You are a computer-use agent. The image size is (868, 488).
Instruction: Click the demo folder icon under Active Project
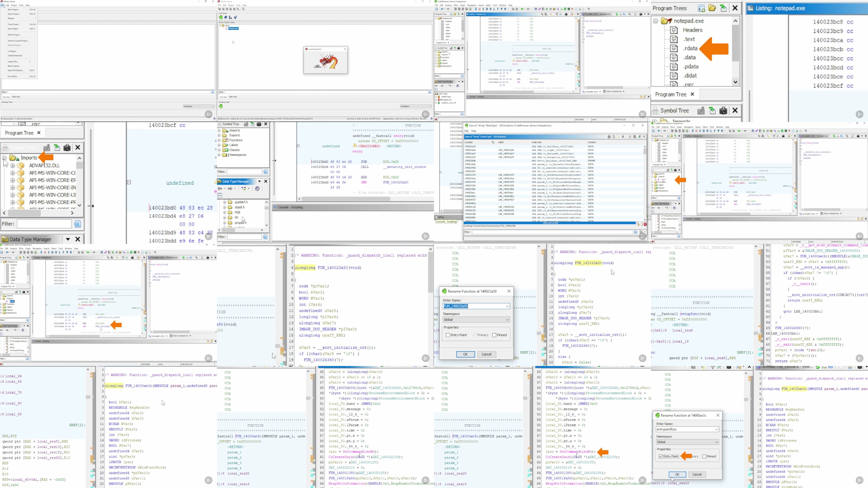[x=224, y=25]
